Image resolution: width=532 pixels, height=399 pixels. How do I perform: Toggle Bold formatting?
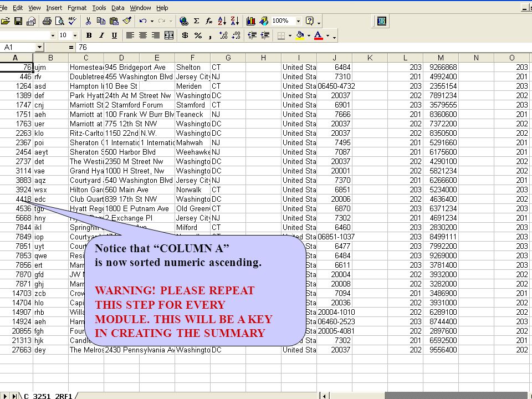click(89, 35)
